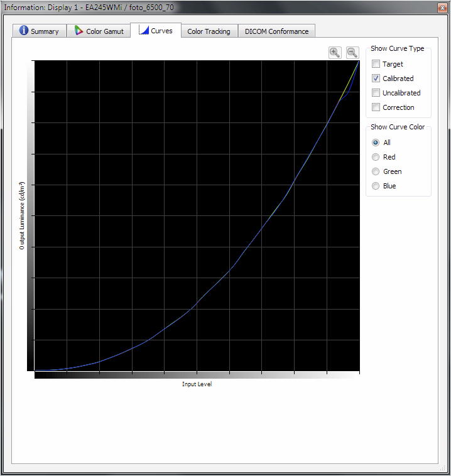Go to the Color Tracking tab

pyautogui.click(x=209, y=31)
